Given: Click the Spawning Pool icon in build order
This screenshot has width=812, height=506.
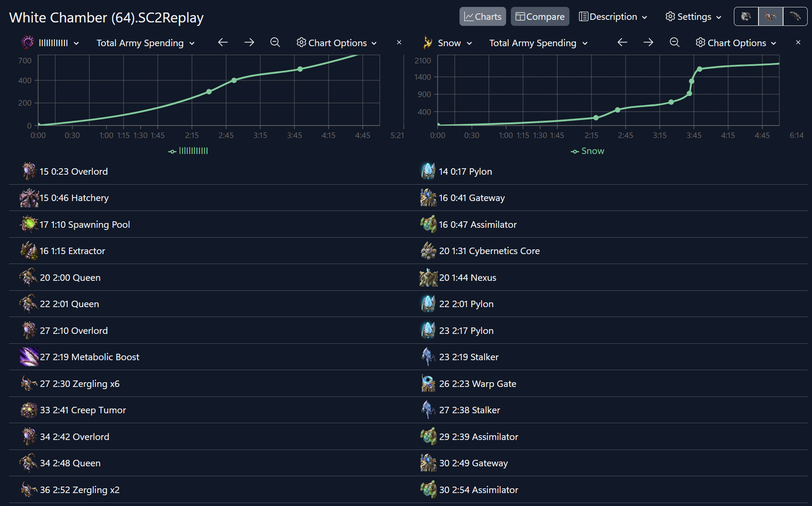Looking at the screenshot, I should click(x=29, y=224).
